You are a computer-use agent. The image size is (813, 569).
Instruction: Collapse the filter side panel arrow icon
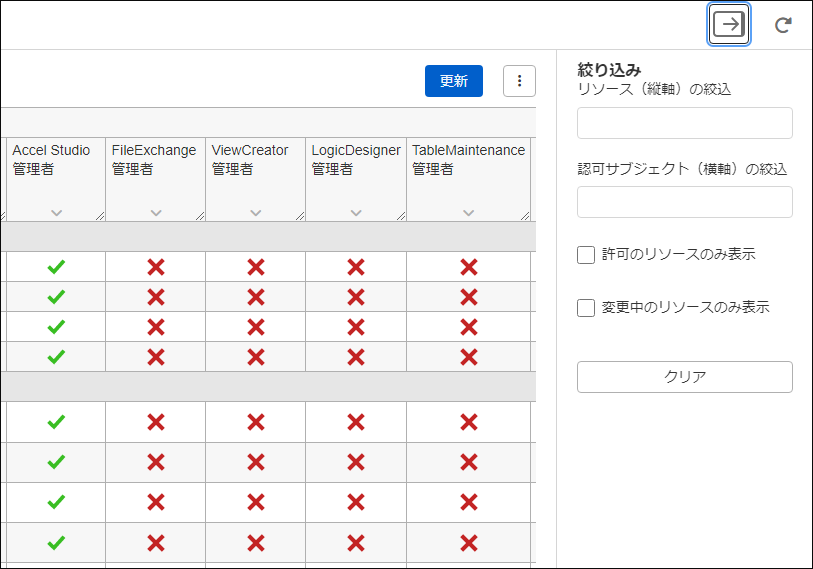tap(729, 25)
